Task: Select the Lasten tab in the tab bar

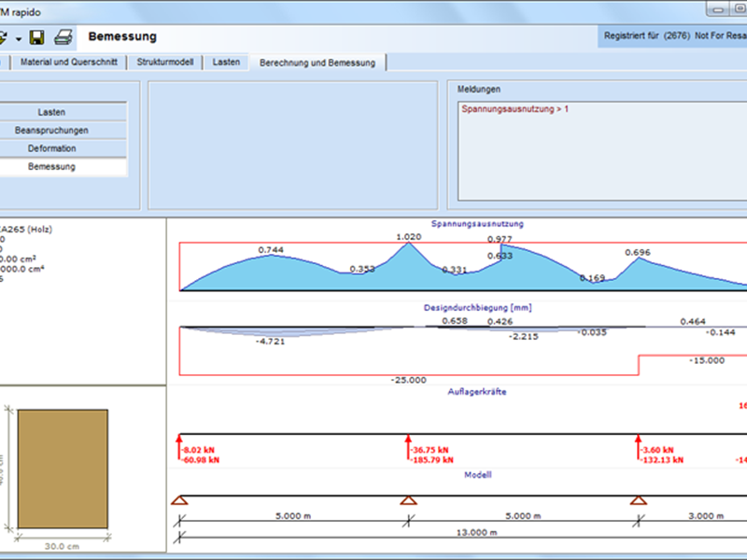Action: point(227,63)
